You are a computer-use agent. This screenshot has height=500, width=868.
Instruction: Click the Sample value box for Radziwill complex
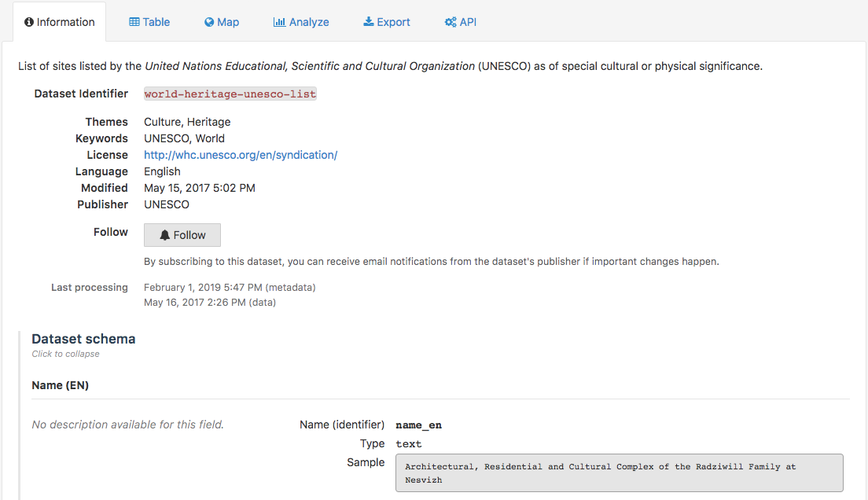619,472
